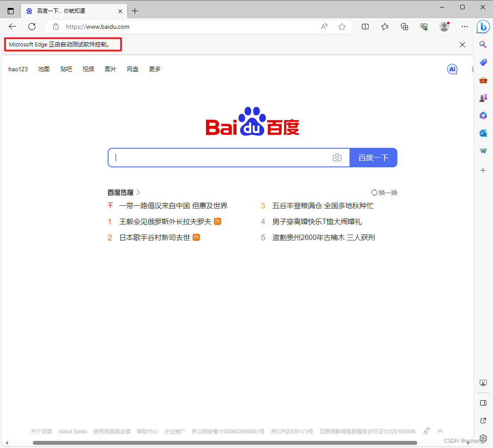
Task: Open a new tab with plus button
Action: [135, 11]
